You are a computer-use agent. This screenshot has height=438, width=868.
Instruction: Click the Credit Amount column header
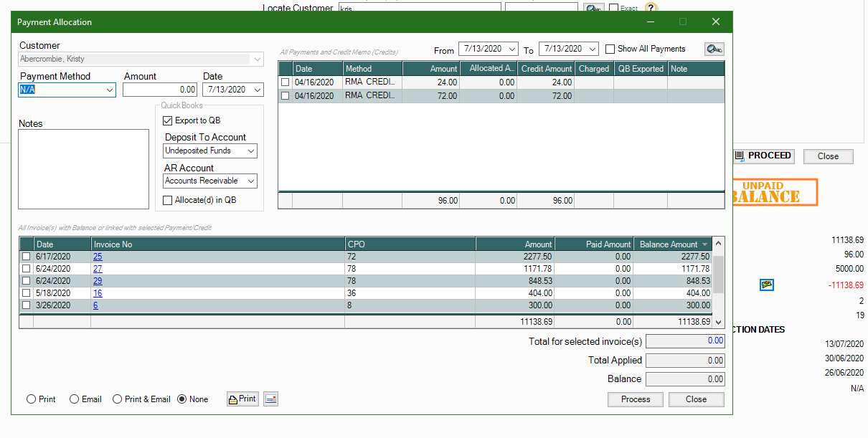coord(546,69)
